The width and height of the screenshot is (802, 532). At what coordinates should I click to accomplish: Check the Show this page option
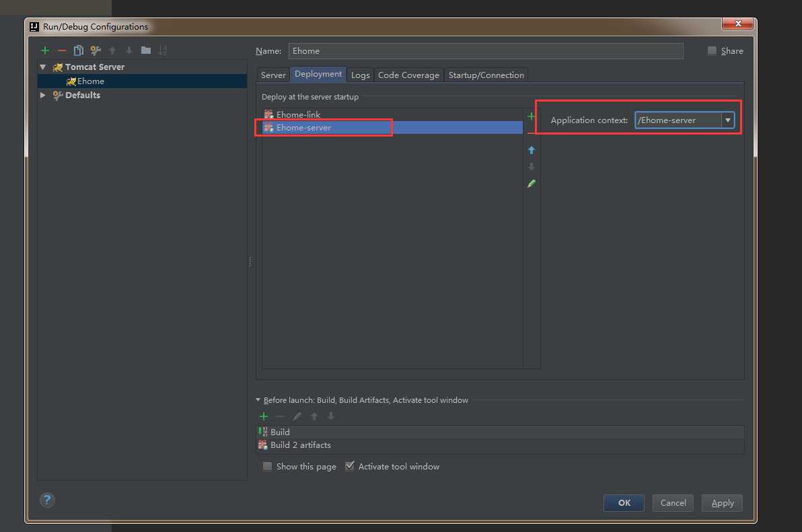coord(267,466)
